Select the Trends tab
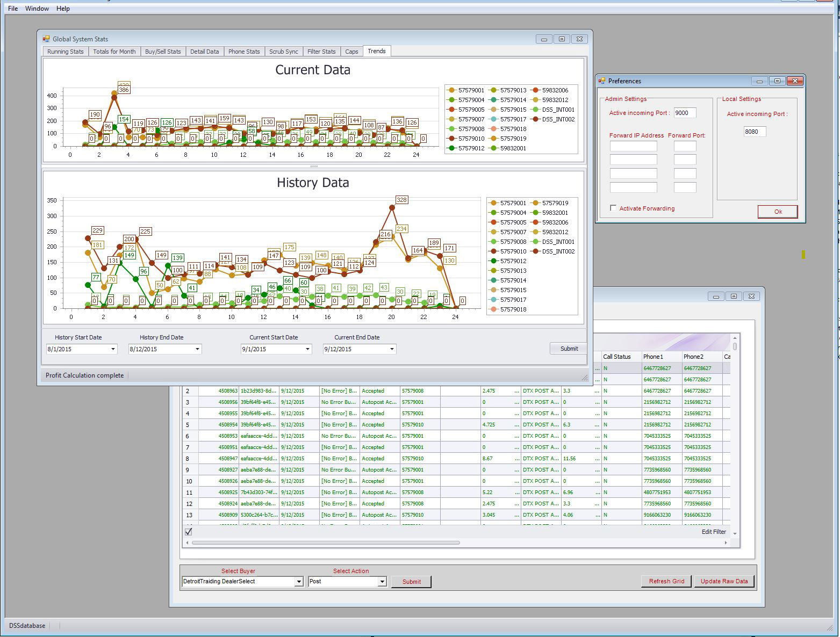The width and height of the screenshot is (840, 637). pos(377,51)
